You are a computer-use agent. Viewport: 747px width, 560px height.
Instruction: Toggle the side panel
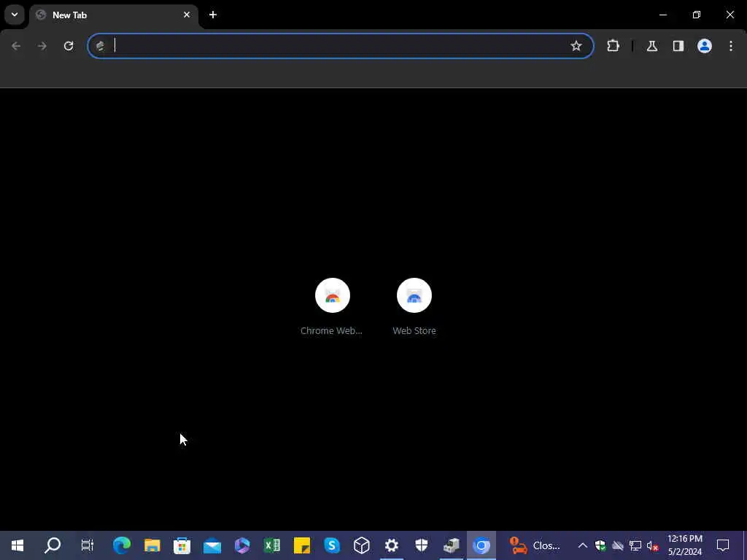(678, 46)
